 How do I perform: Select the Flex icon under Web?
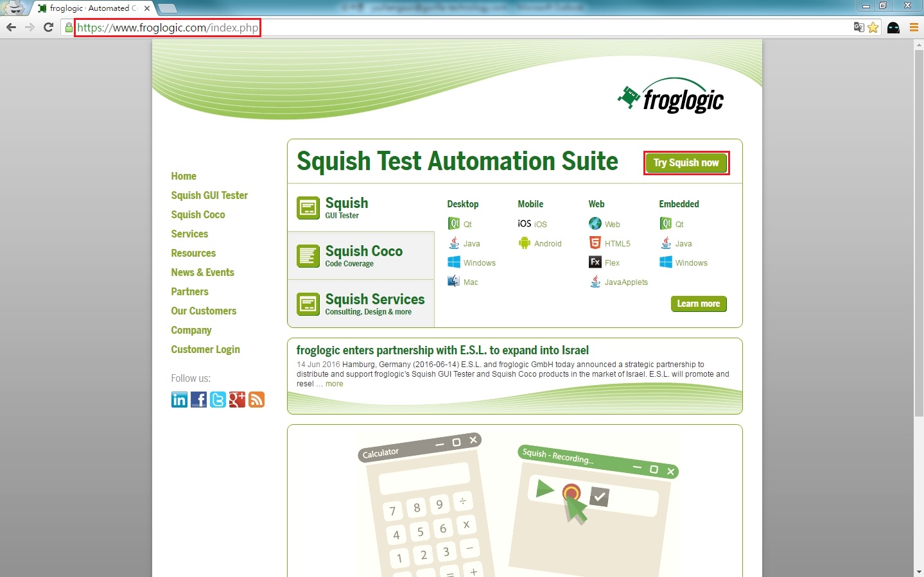595,262
